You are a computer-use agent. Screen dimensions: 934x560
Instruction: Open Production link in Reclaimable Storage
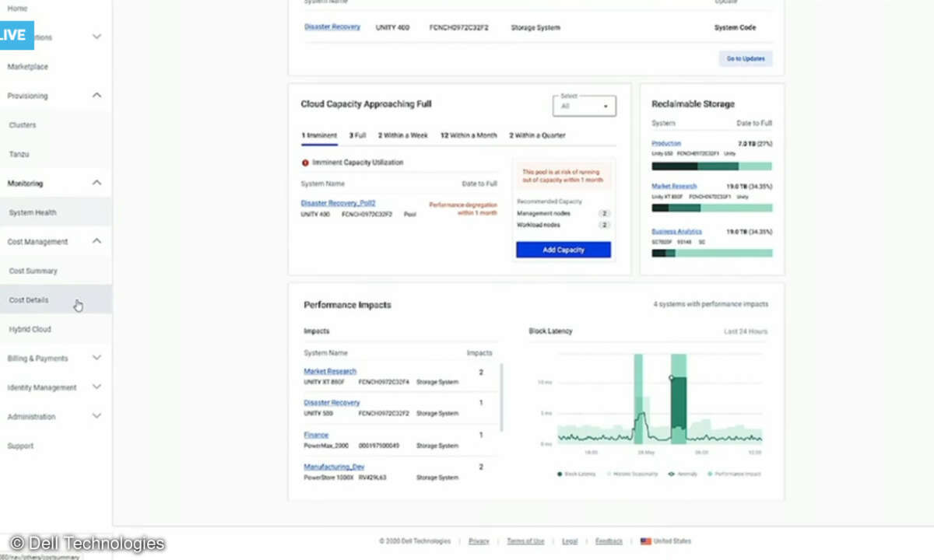point(666,144)
